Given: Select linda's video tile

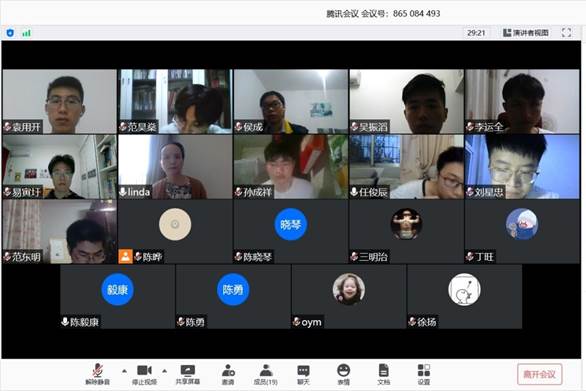Looking at the screenshot, I should tap(175, 167).
